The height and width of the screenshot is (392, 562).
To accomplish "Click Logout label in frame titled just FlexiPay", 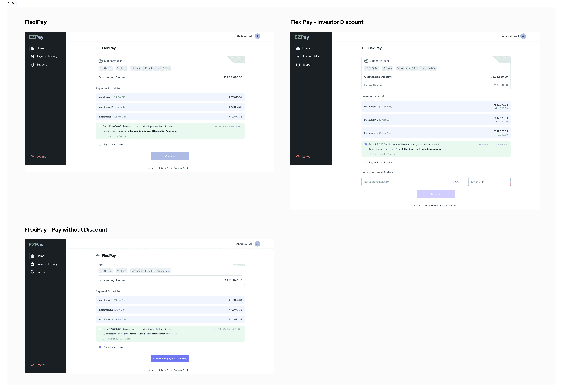I will click(41, 157).
